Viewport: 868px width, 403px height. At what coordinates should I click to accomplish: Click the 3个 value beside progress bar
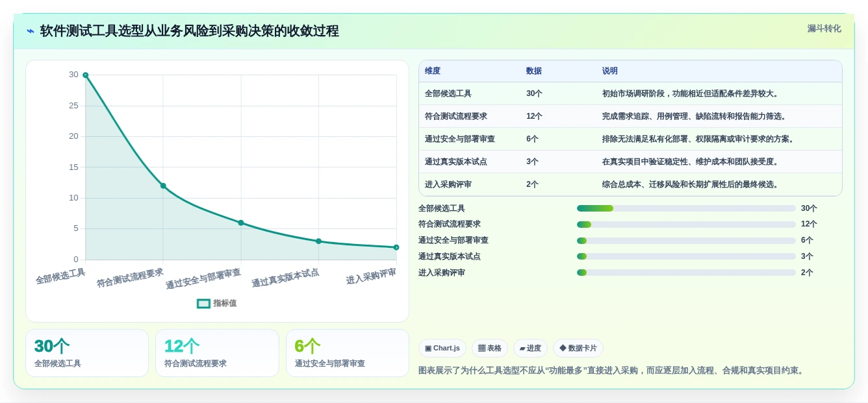click(807, 256)
